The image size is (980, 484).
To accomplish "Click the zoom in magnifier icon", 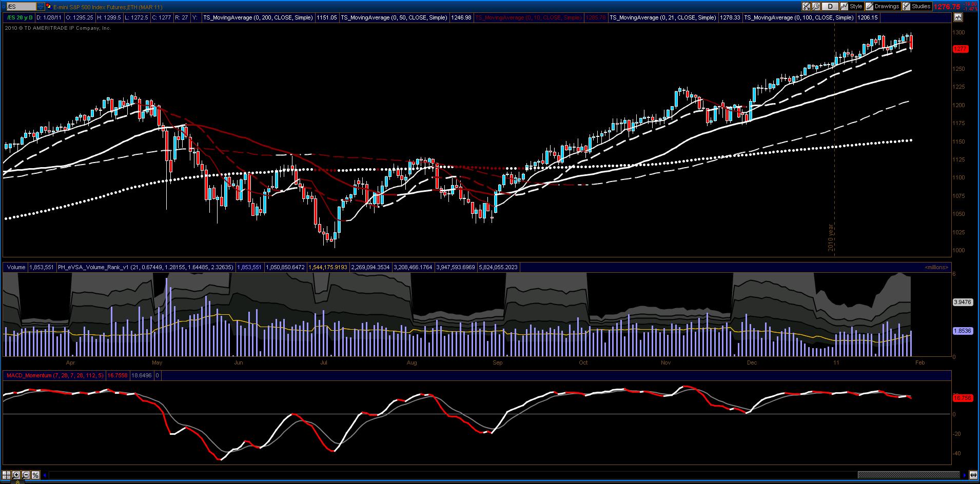I will coord(16,475).
